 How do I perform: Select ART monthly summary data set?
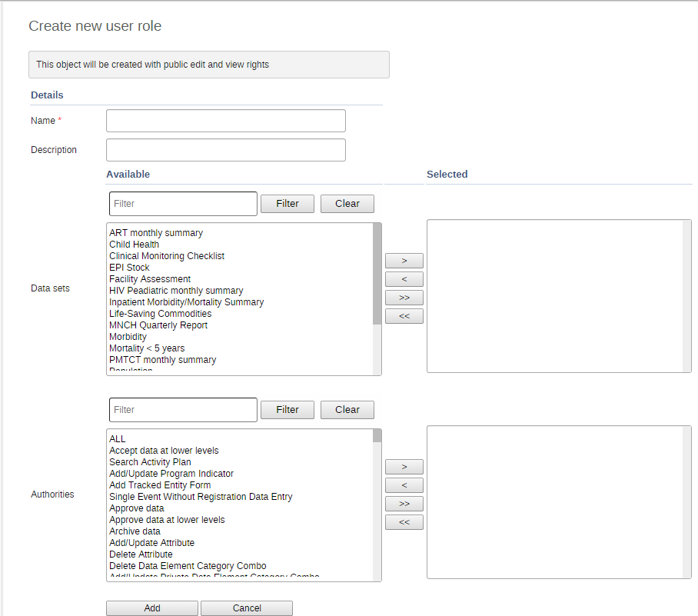coord(156,233)
